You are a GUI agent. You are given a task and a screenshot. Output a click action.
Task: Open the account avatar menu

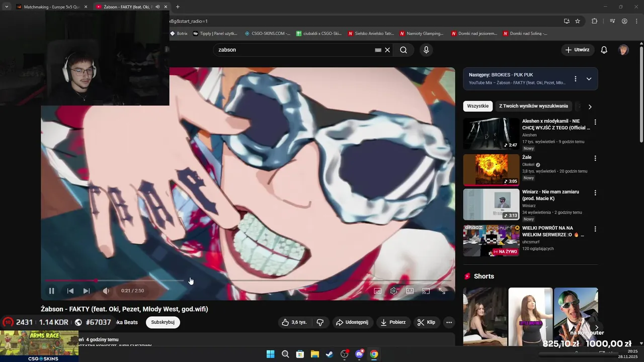point(623,50)
